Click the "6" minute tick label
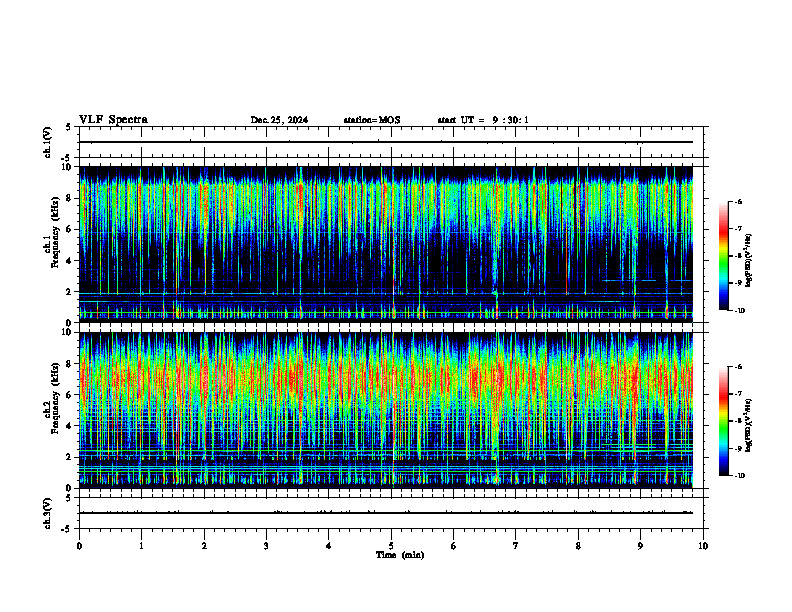The image size is (792, 612). pos(454,546)
